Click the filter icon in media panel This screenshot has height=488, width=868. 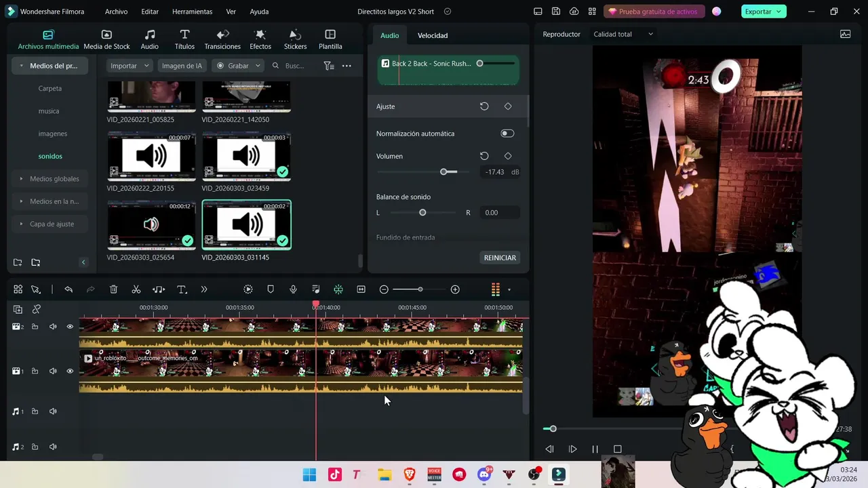point(329,66)
